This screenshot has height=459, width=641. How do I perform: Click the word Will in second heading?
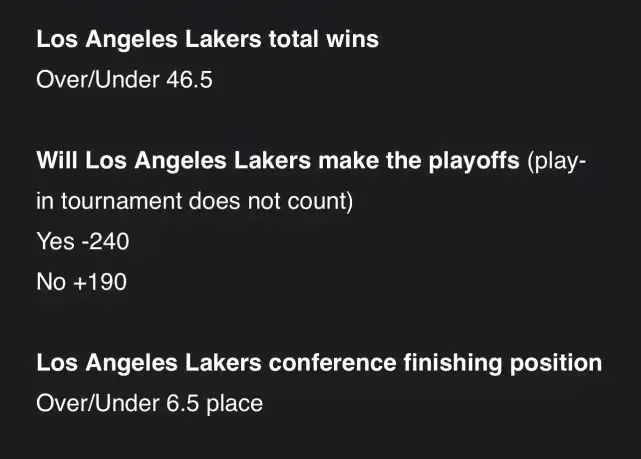pos(57,160)
